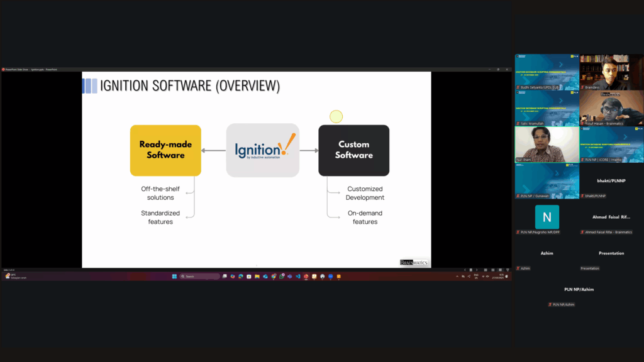Click the yellow Ready-made Software box
The height and width of the screenshot is (362, 644).
click(165, 150)
